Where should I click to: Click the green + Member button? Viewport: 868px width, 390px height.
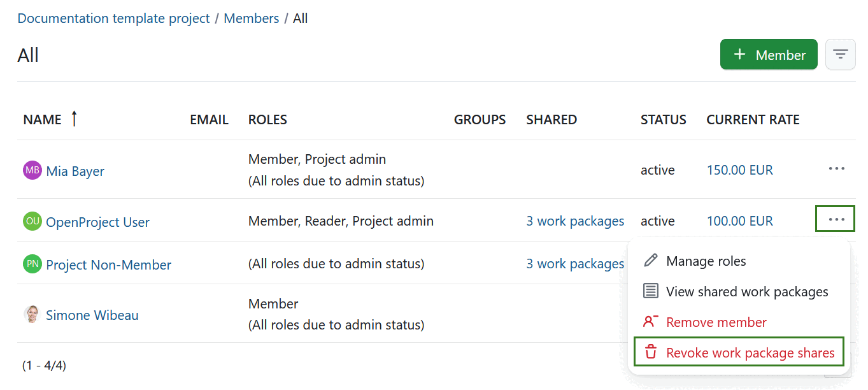tap(769, 54)
